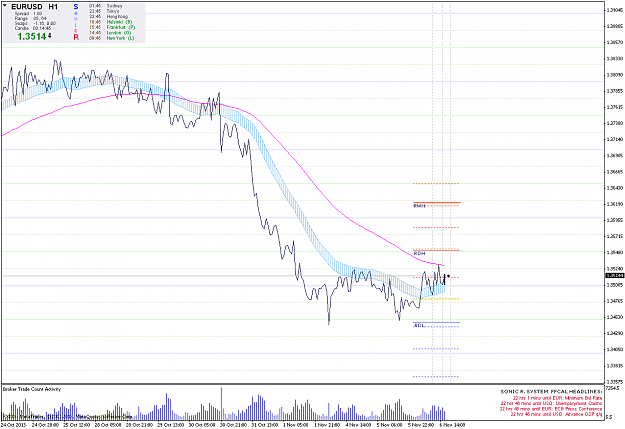Click the large green 1.3514 bid price
Viewport: 625px width, 429px height.
tap(32, 37)
